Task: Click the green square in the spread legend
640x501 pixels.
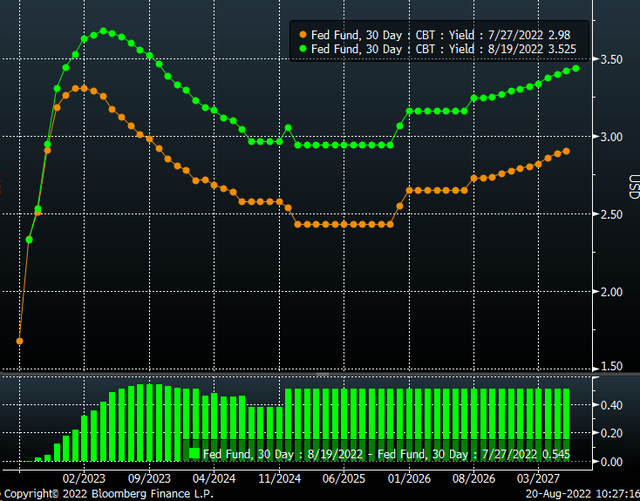Action: 194,453
